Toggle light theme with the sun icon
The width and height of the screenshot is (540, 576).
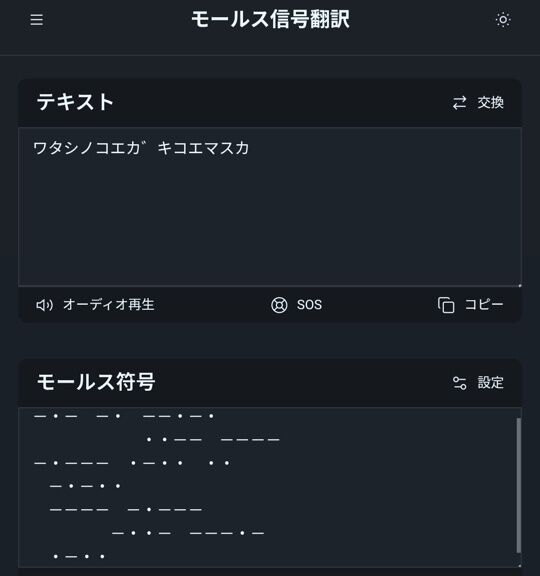coord(503,19)
